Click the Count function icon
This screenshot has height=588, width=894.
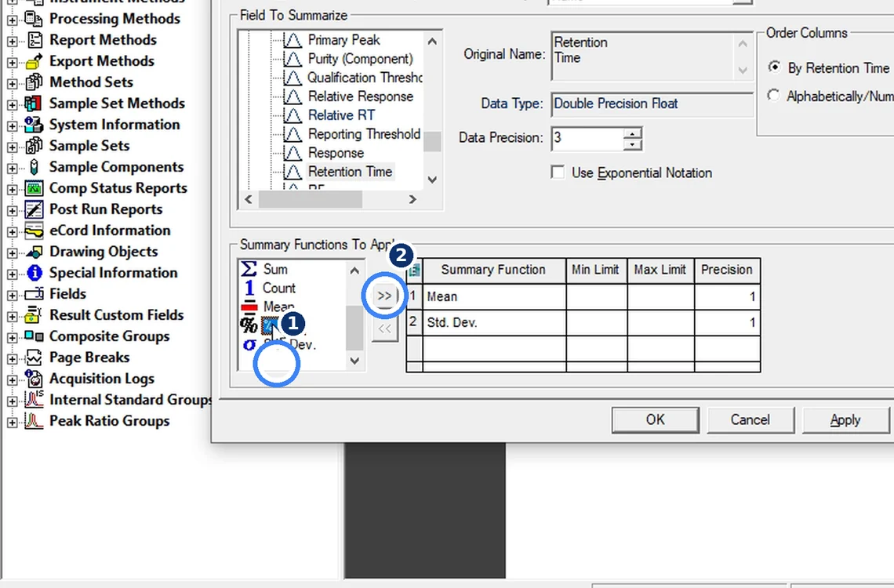(x=249, y=288)
